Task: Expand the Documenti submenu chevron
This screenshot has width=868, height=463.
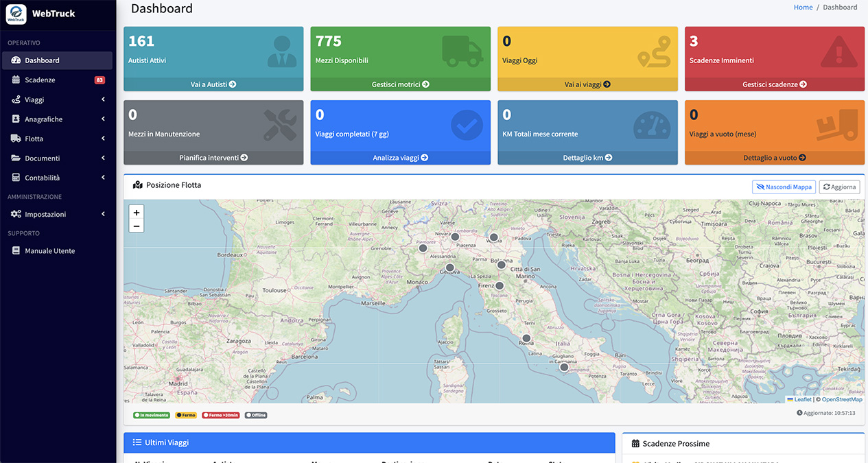Action: [104, 158]
